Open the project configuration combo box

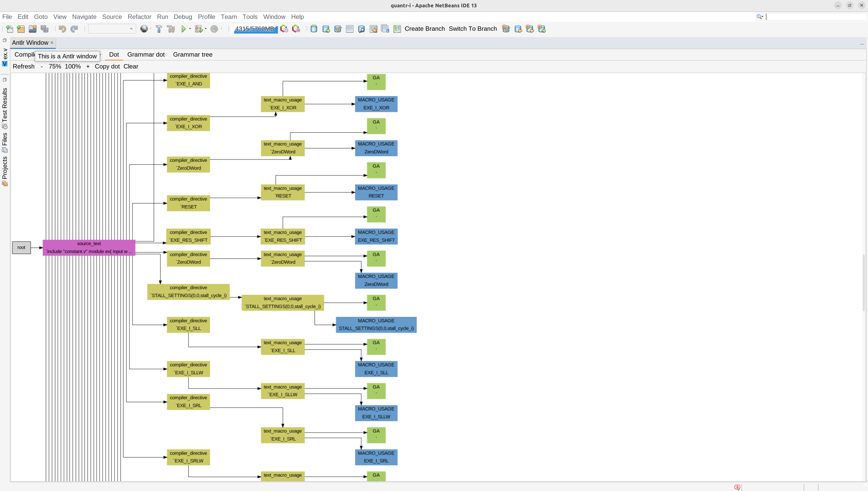coord(112,29)
